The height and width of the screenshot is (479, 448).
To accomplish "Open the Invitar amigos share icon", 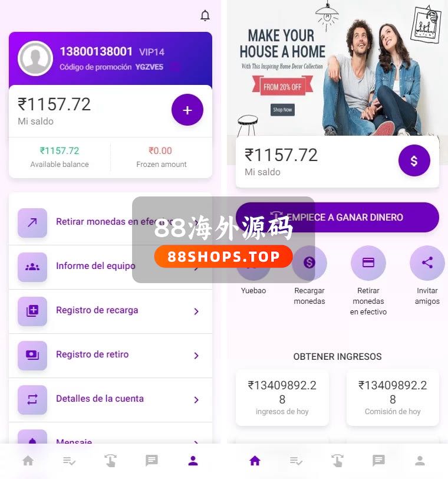I will pos(427,263).
